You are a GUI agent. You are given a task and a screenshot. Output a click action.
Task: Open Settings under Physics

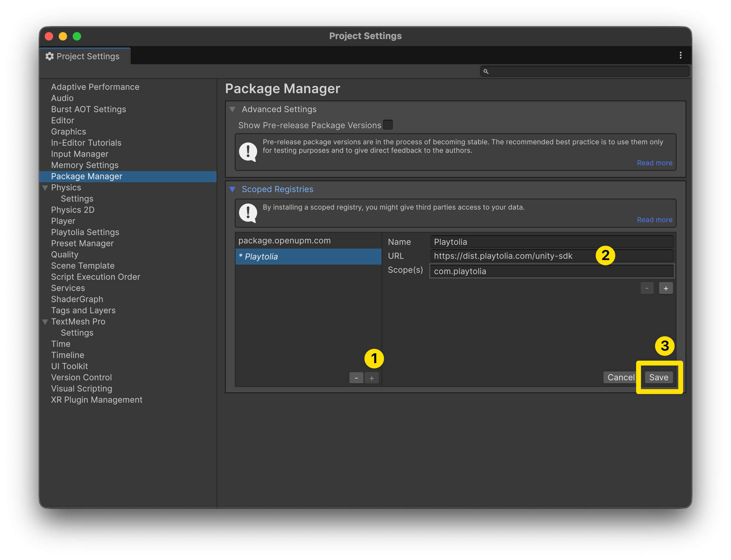click(x=77, y=199)
